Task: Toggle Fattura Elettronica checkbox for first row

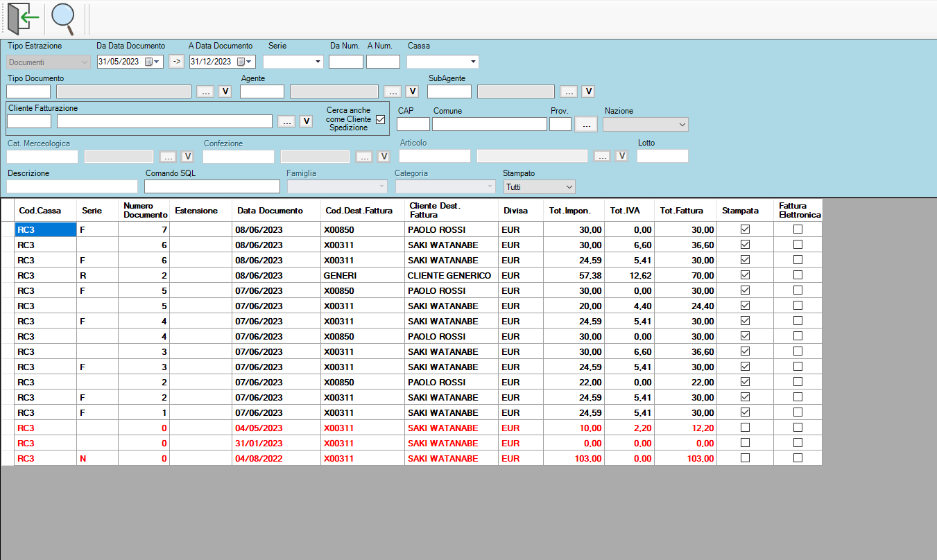Action: click(798, 229)
